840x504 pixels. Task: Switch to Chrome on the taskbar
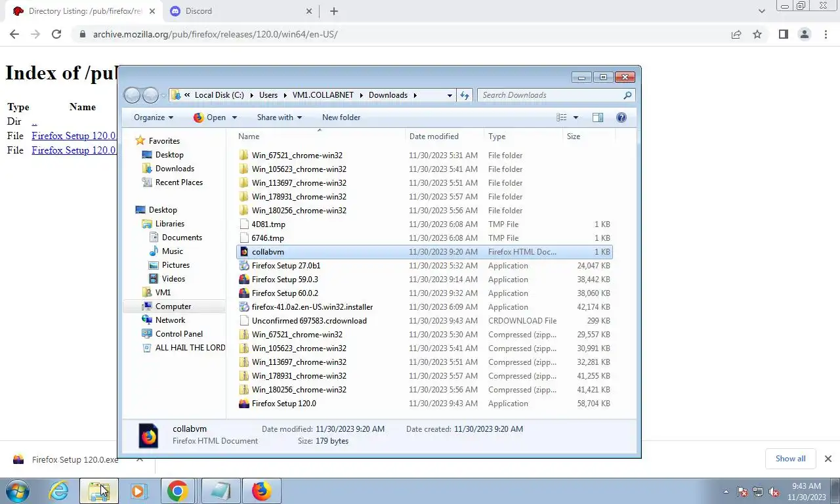point(177,491)
